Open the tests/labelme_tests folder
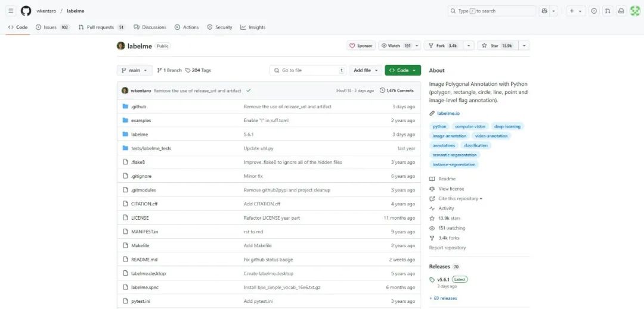Screen dimensions: 644x309 [151, 148]
